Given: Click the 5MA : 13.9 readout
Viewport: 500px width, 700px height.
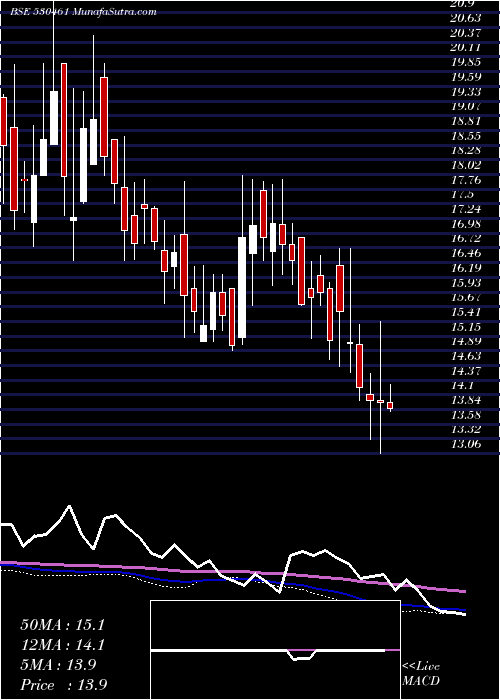Looking at the screenshot, I should click(58, 665).
